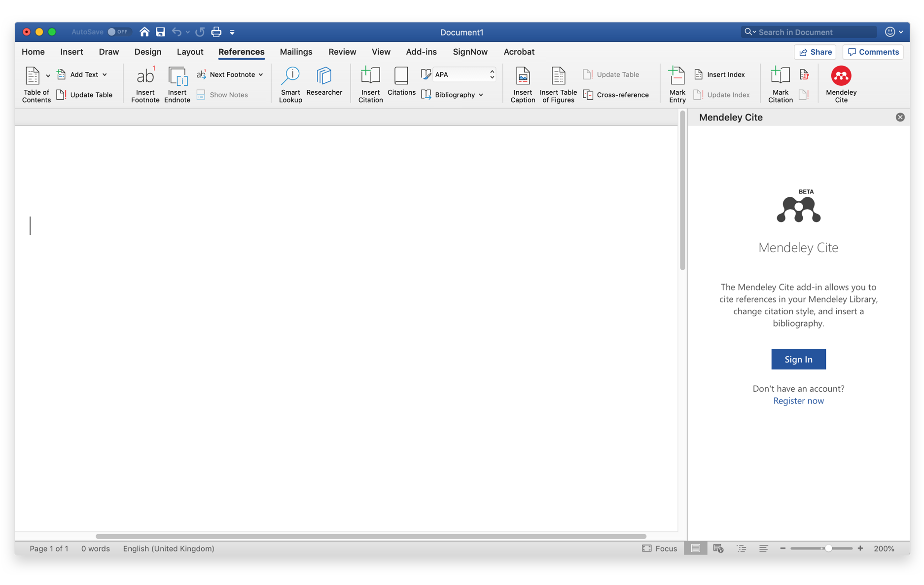924x585 pixels.
Task: Click the Mendeley Cite ribbon icon
Action: 841,76
